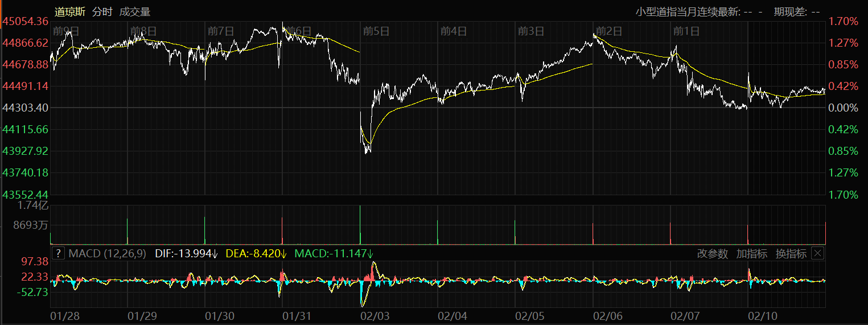Select the 前9日 day marker
Screen dimensions: 868x325
coord(67,31)
